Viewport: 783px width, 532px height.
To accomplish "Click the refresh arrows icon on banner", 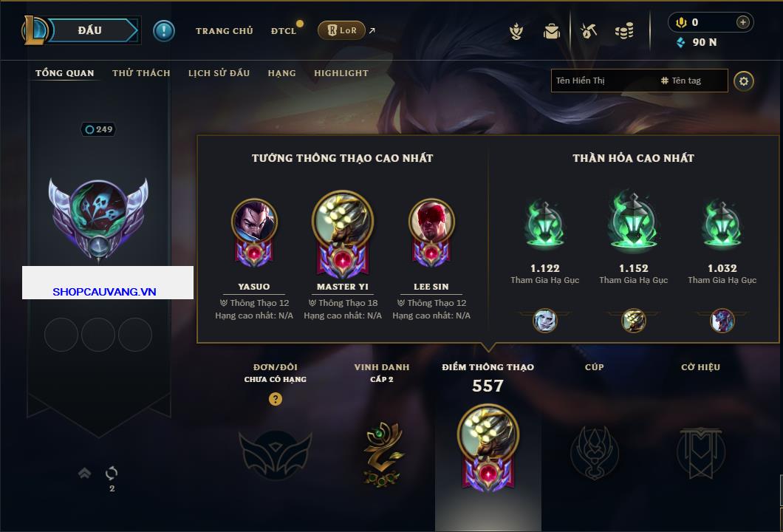I will click(x=112, y=473).
